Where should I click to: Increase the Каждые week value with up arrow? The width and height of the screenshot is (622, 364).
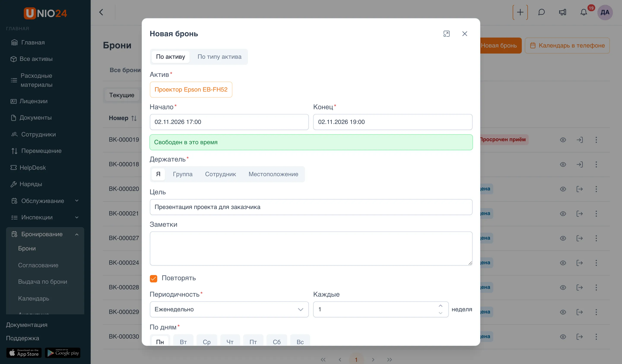(x=440, y=306)
